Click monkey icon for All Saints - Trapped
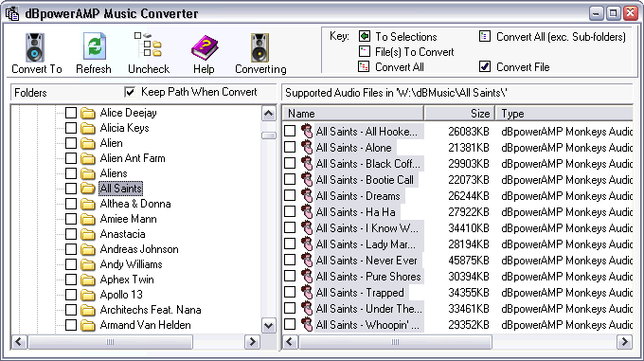The image size is (644, 361). pos(307,292)
